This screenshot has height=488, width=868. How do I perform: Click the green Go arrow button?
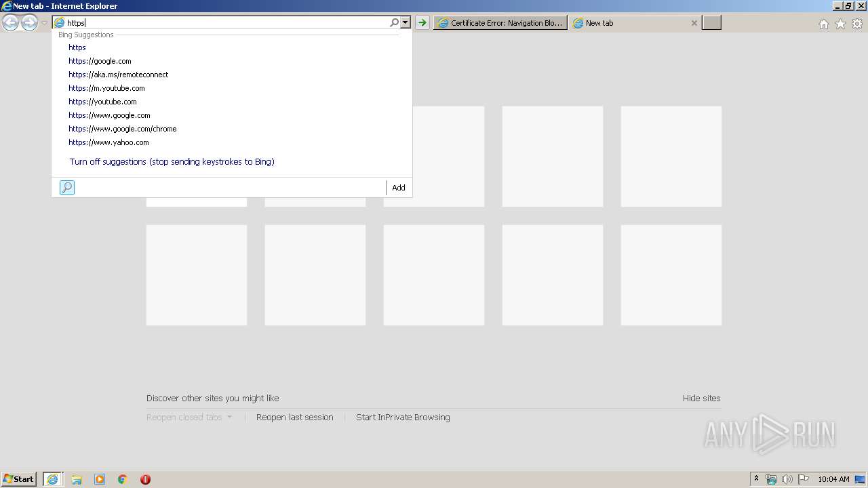(x=422, y=23)
